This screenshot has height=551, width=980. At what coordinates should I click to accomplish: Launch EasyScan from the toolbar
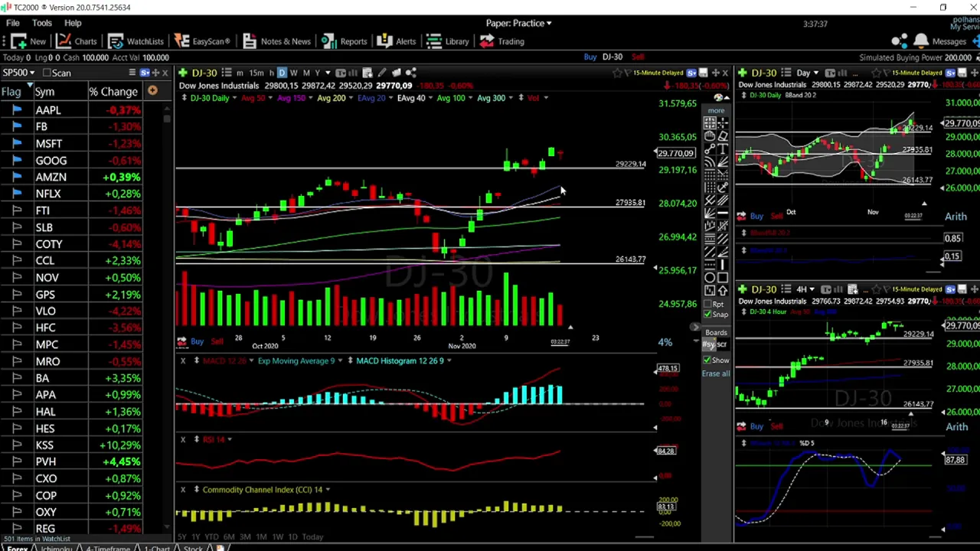[x=202, y=41]
